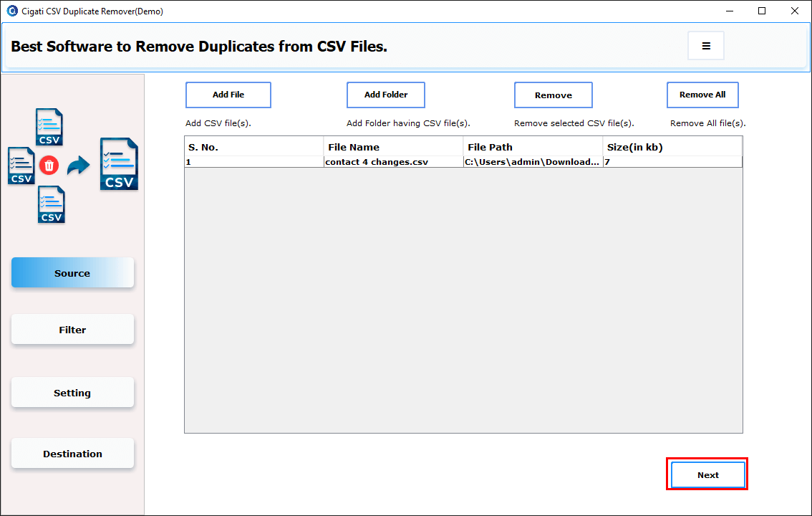Proceed with the Next button
The height and width of the screenshot is (516, 812).
(x=707, y=474)
